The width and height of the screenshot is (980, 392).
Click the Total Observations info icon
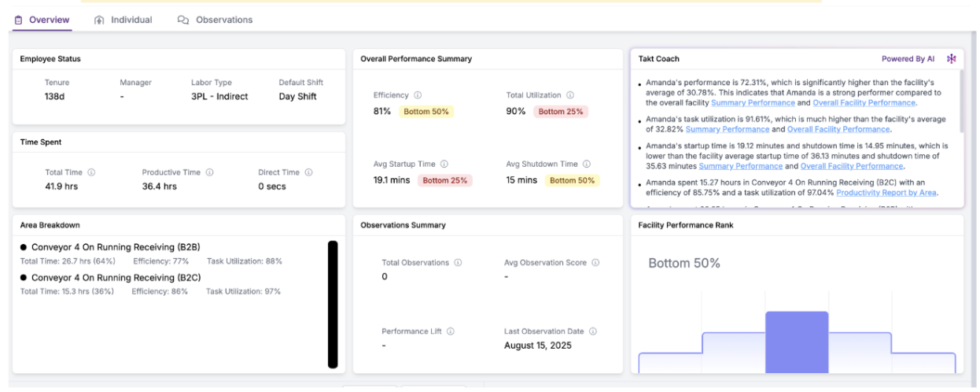(458, 263)
